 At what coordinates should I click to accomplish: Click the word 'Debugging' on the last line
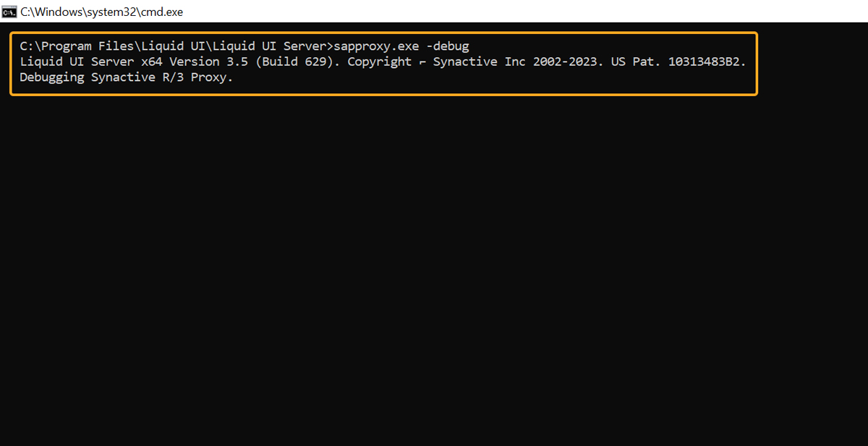[51, 78]
